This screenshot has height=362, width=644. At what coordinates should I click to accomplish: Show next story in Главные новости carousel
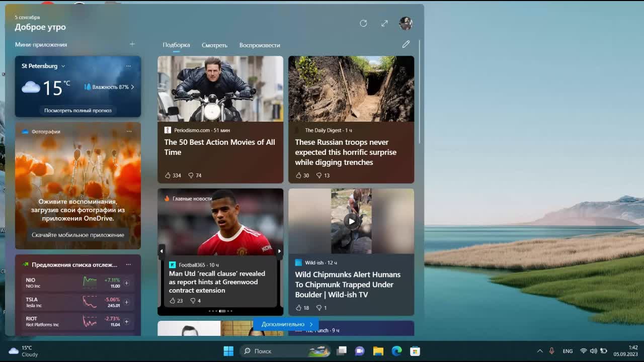[279, 251]
